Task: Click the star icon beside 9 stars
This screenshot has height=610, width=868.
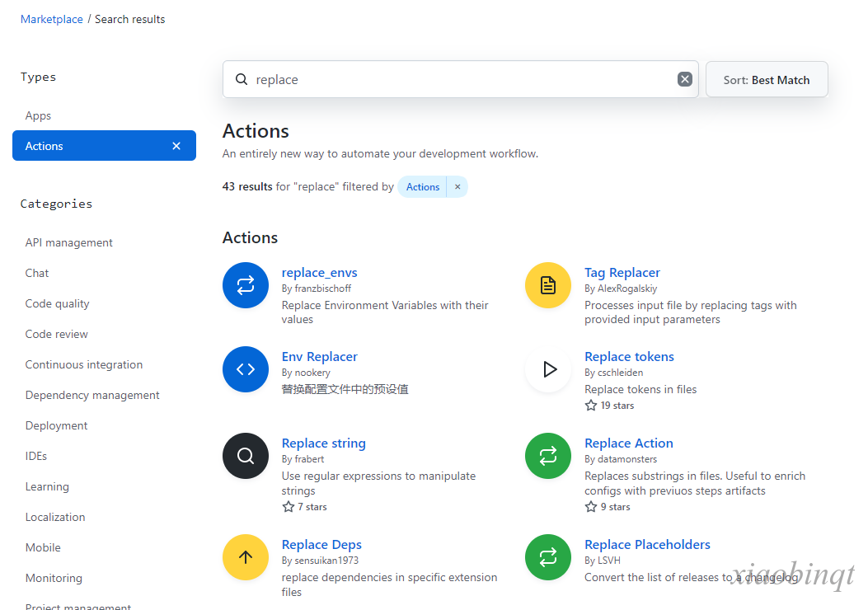Action: click(591, 507)
